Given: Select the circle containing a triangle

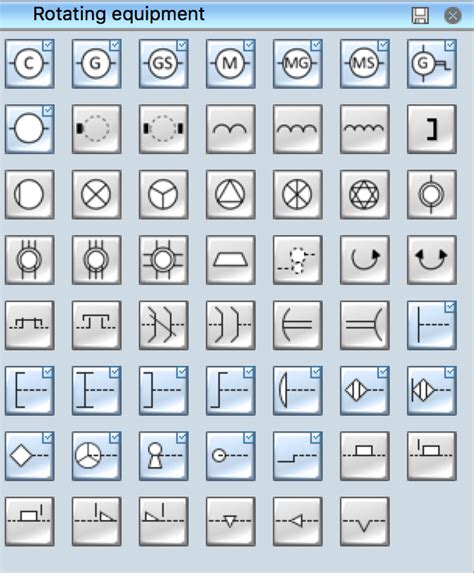Looking at the screenshot, I should point(231,194).
